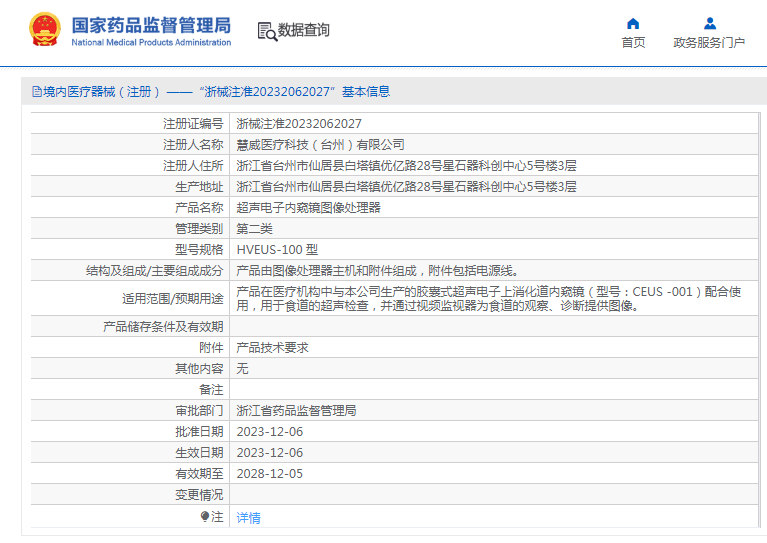Click 生效日期 value 2023-12-06
This screenshot has height=543, width=767.
(270, 453)
